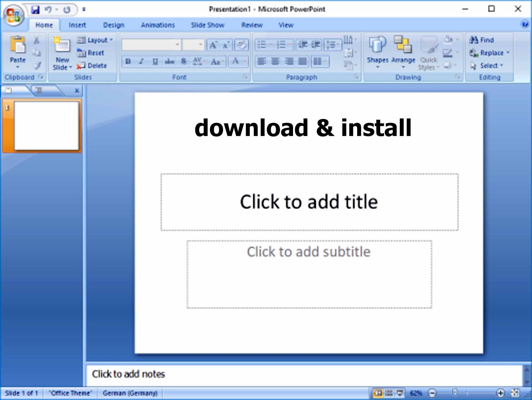Toggle Italic formatting

pyautogui.click(x=141, y=62)
